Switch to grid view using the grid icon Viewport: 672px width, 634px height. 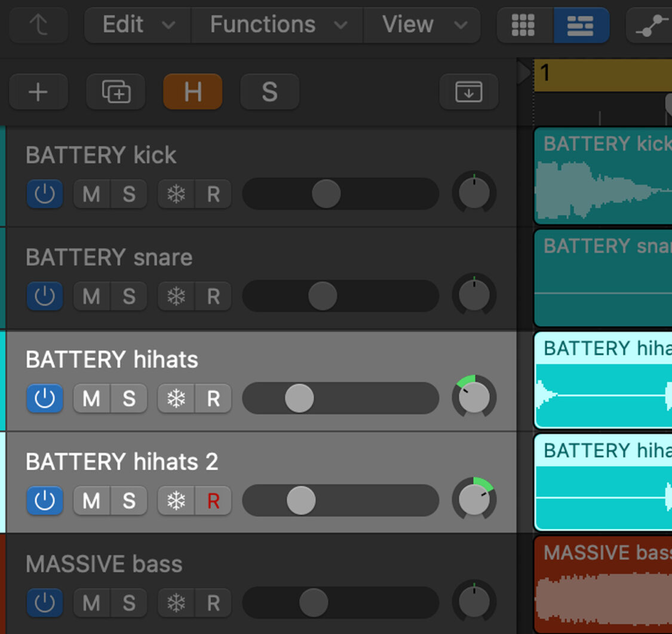(x=524, y=25)
